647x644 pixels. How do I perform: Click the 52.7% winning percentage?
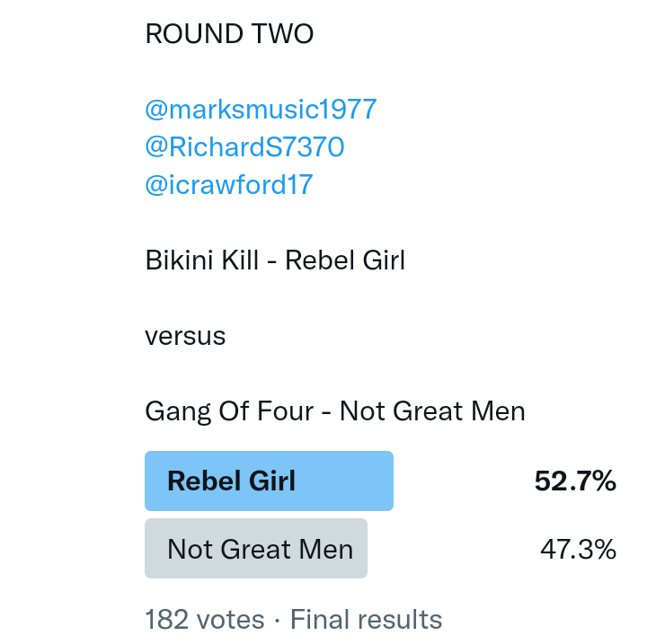click(x=575, y=481)
